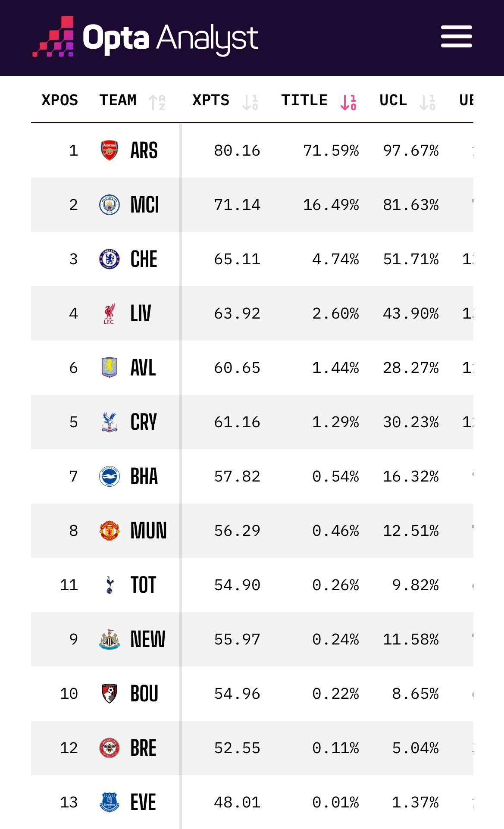Click Everton's 48.01 expected points value

click(237, 802)
